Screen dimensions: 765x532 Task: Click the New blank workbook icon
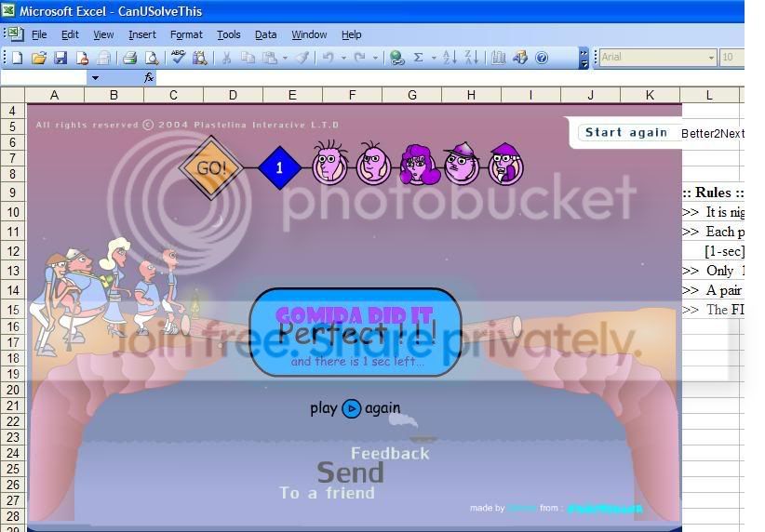click(x=18, y=58)
